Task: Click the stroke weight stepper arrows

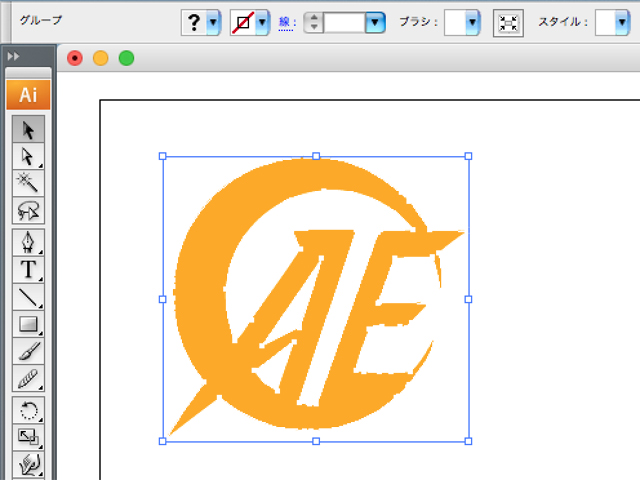Action: point(313,22)
